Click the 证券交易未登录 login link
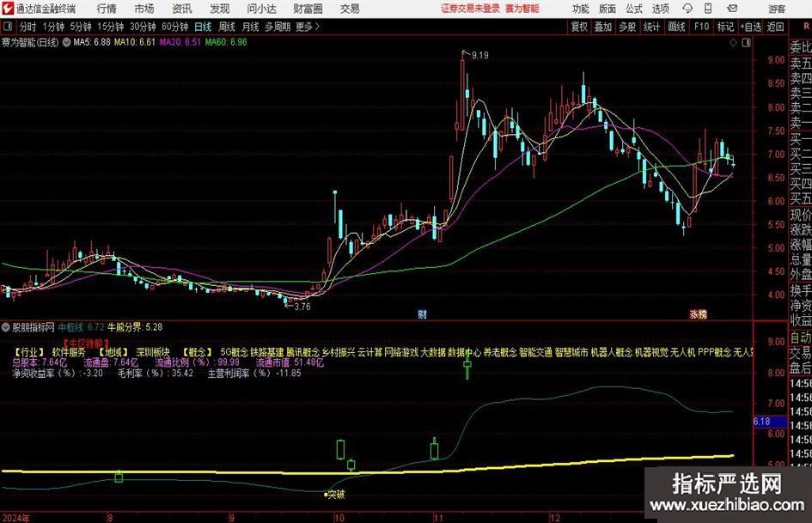812x523 pixels. (x=471, y=9)
